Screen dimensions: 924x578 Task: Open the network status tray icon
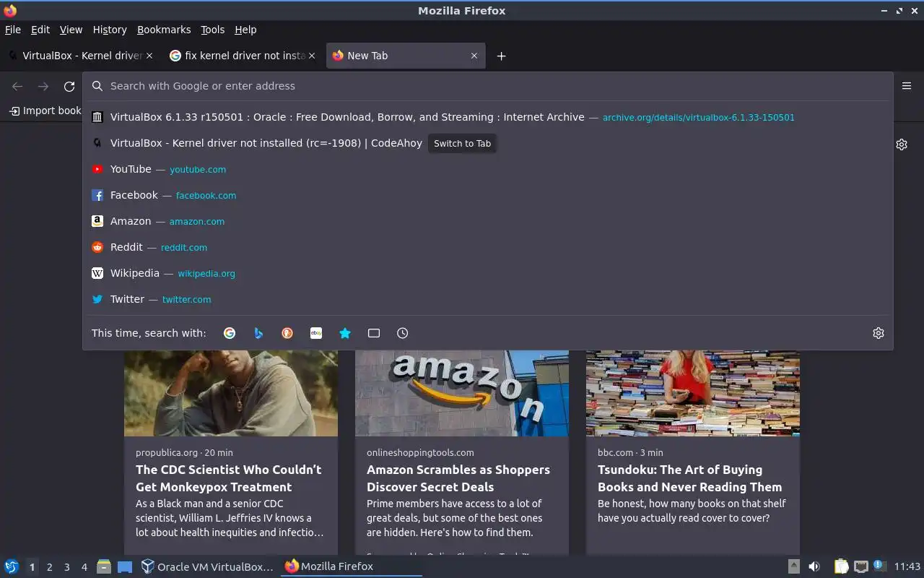[x=860, y=566]
